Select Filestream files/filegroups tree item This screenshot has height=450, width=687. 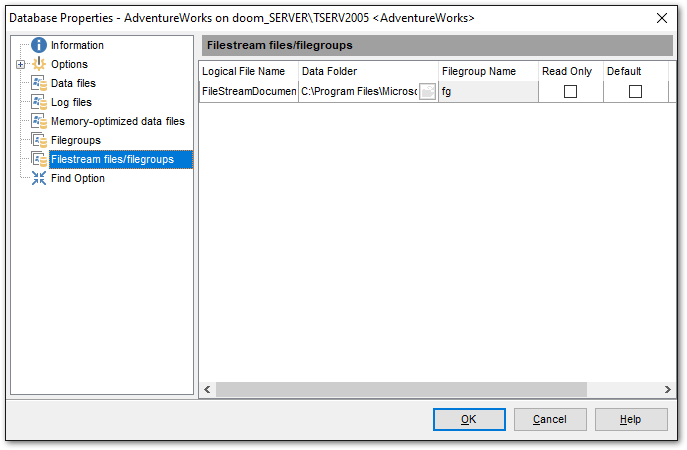112,159
